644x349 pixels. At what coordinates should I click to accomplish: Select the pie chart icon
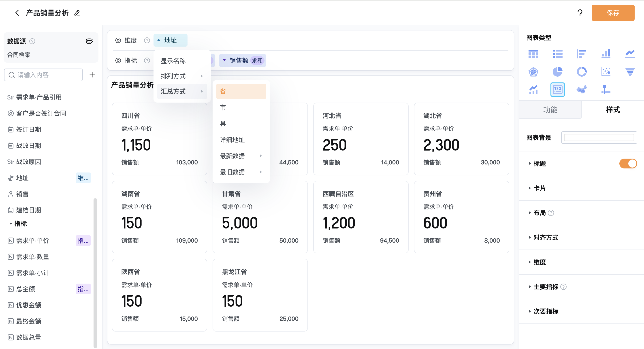[x=557, y=72]
